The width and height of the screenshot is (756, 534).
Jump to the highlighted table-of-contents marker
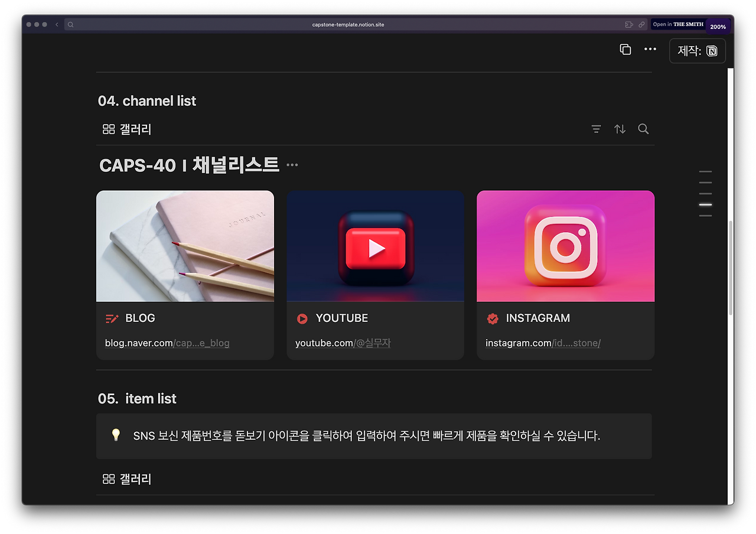[x=705, y=204]
